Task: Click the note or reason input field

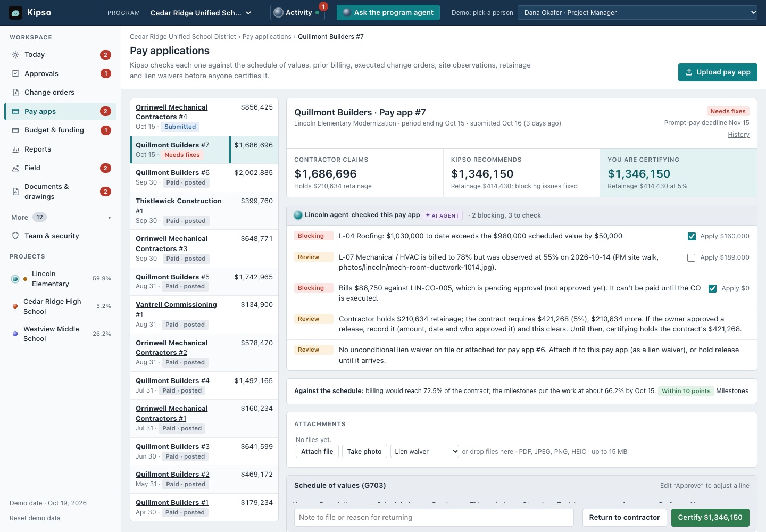Action: (434, 518)
